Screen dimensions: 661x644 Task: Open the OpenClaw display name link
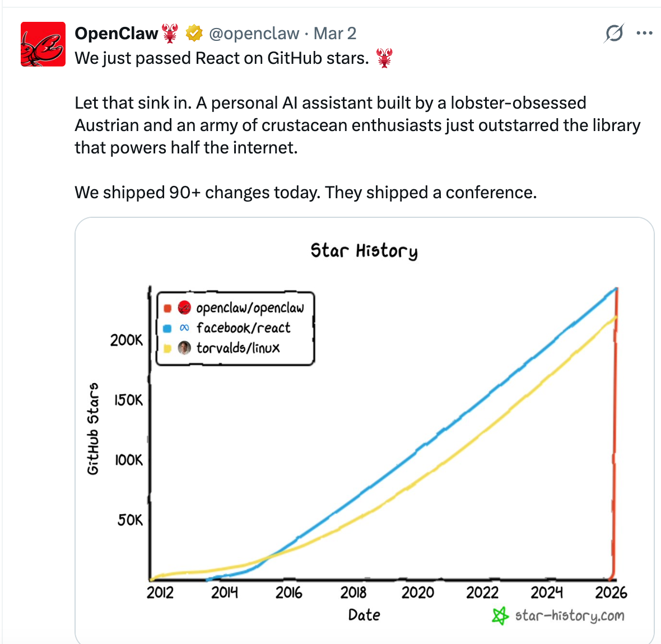point(117,34)
